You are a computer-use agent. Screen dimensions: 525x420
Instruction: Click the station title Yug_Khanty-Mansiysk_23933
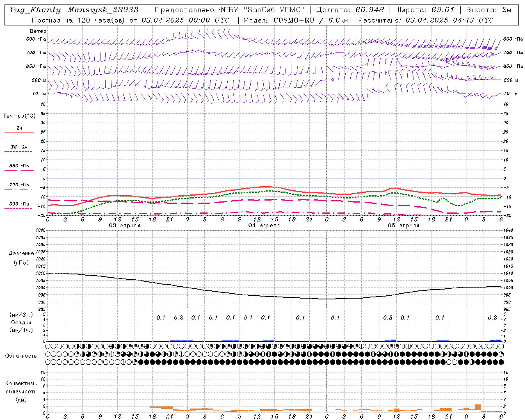tap(74, 10)
